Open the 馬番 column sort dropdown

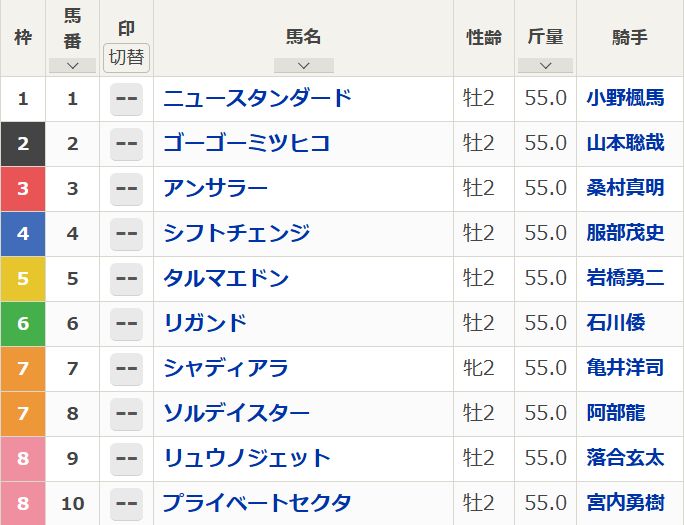pos(72,65)
